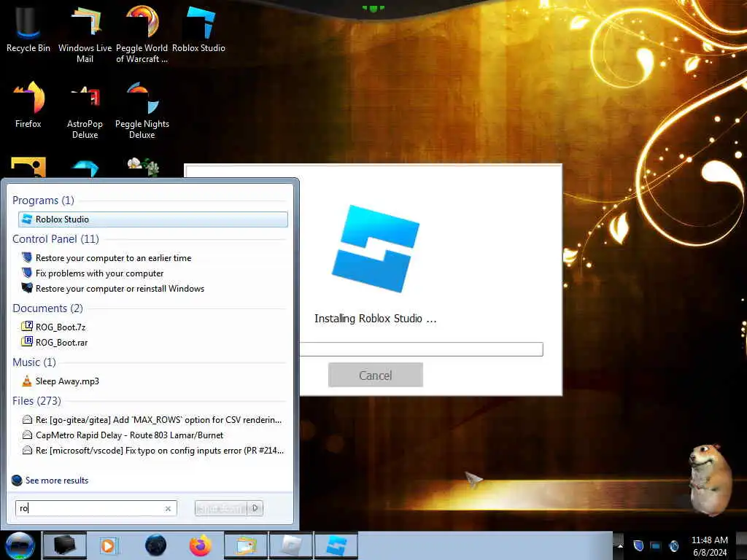Screen dimensions: 747x560
Task: Clear the search text with the X
Action: 168,508
